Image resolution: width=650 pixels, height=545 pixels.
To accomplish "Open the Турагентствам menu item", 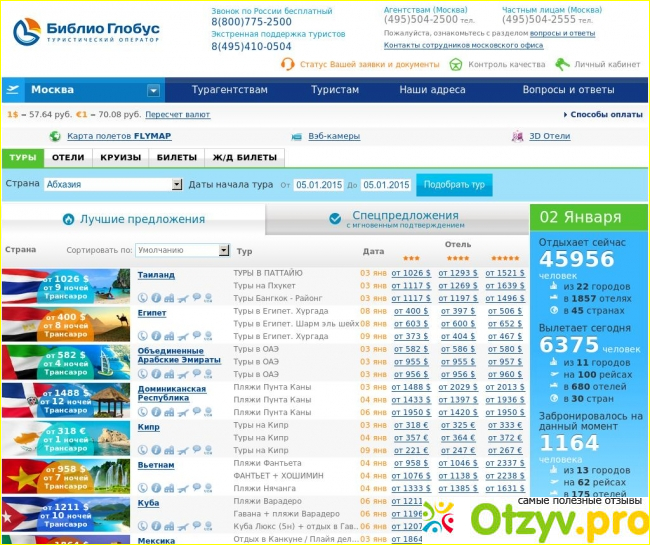I will (229, 90).
